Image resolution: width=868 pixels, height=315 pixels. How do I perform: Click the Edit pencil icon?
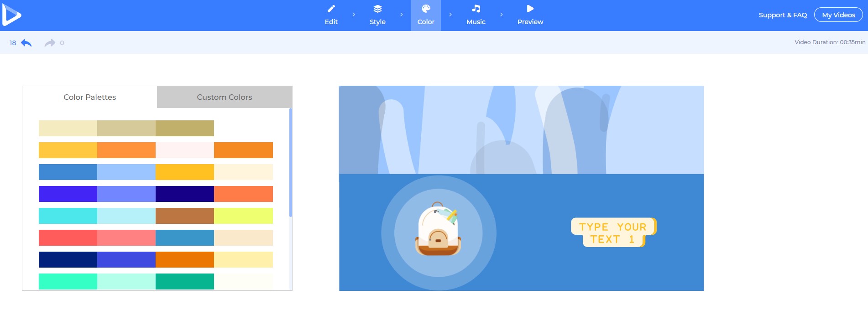(331, 9)
